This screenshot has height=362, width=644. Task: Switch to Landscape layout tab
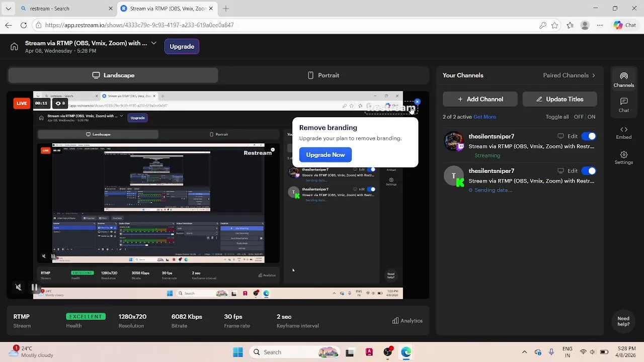click(113, 75)
